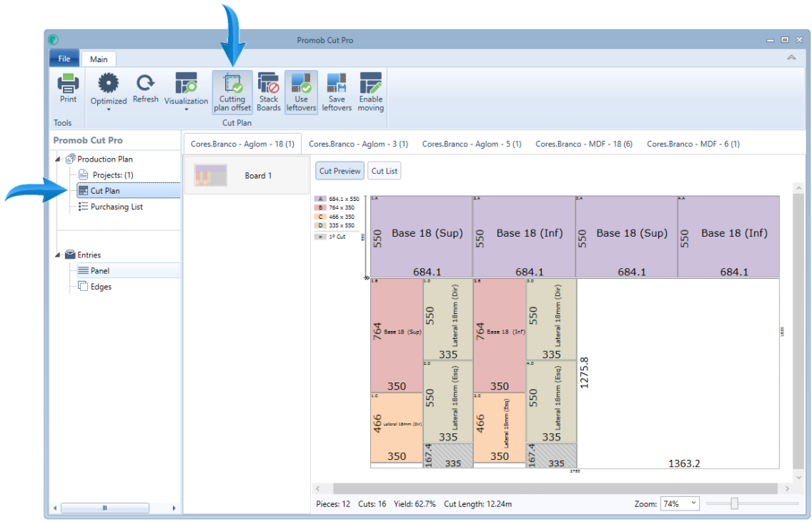Screen dimensions: 812x522
Task: Click the Pieces: 12 status text
Action: click(333, 504)
